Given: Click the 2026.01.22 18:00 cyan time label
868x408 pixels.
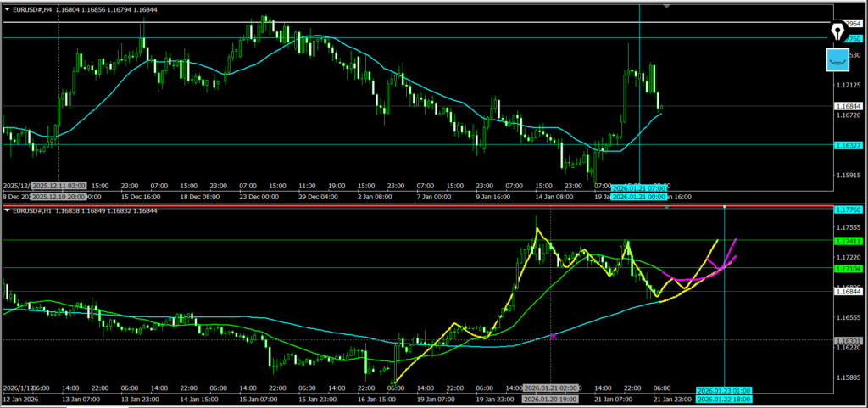Looking at the screenshot, I should [722, 399].
